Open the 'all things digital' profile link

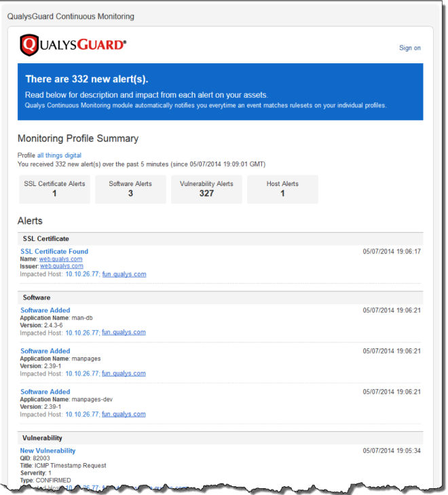[59, 155]
